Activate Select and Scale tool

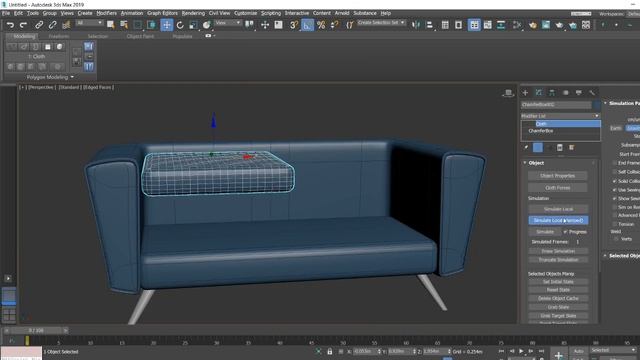193,25
